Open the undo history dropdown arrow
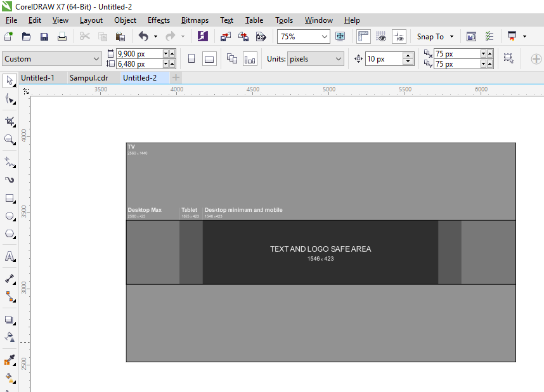The image size is (544, 392). pos(155,36)
